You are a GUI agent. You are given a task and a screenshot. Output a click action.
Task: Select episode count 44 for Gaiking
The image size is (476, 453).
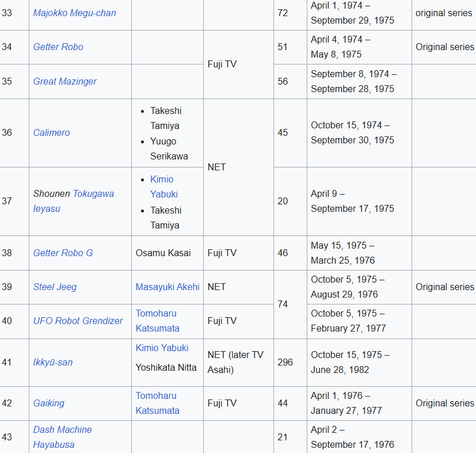[283, 403]
